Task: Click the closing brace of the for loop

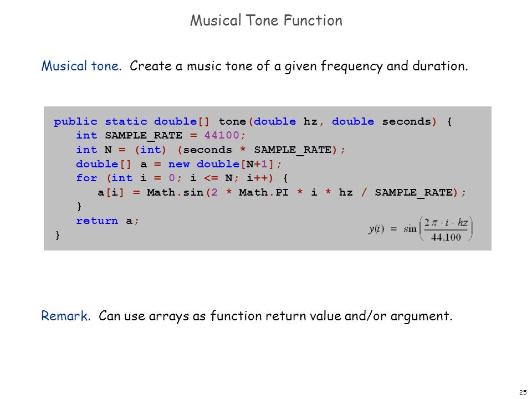Action: (x=79, y=207)
